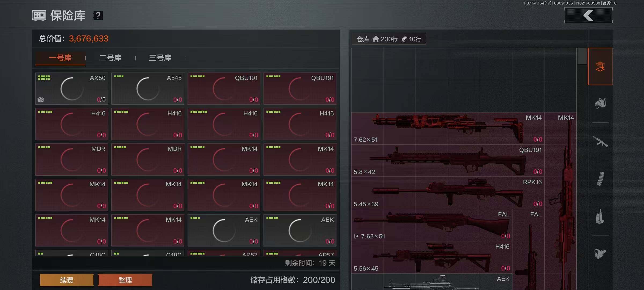The width and height of the screenshot is (644, 290).
Task: Switch to the 二号库 tab
Action: click(110, 58)
